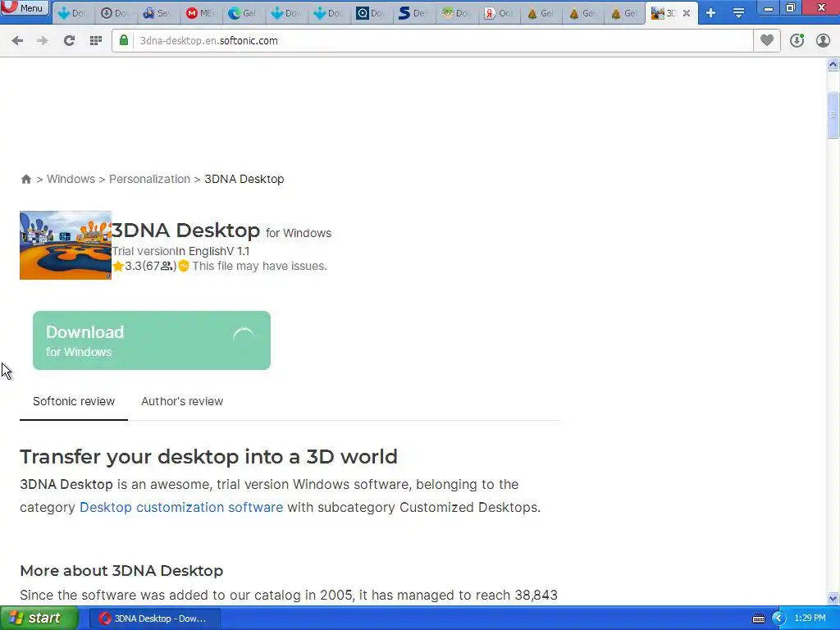Open the Desktop customization software link
The width and height of the screenshot is (840, 630).
pyautogui.click(x=181, y=507)
